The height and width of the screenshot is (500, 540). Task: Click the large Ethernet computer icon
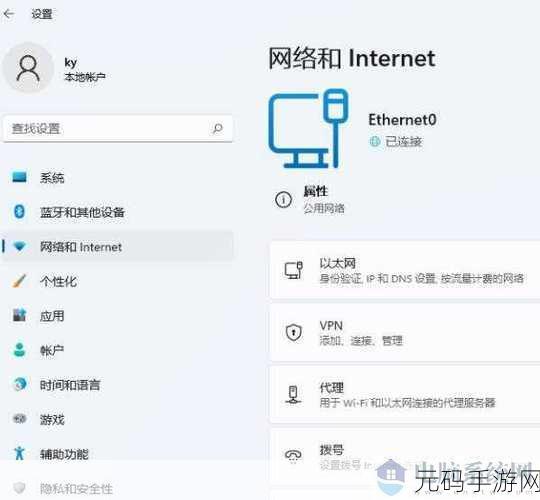tap(309, 129)
